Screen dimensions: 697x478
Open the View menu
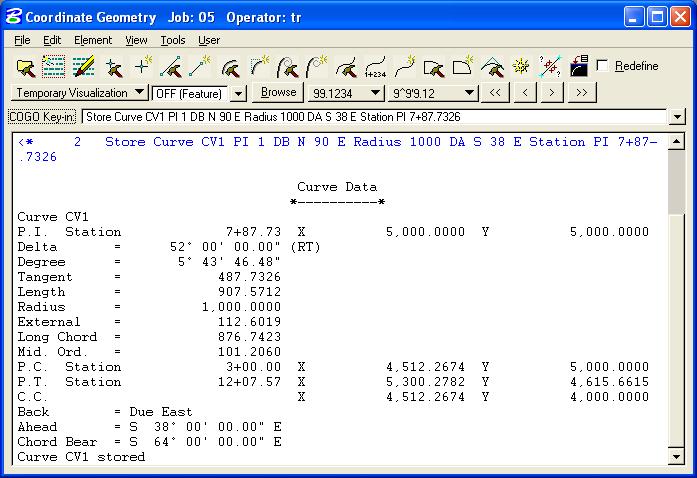click(136, 40)
